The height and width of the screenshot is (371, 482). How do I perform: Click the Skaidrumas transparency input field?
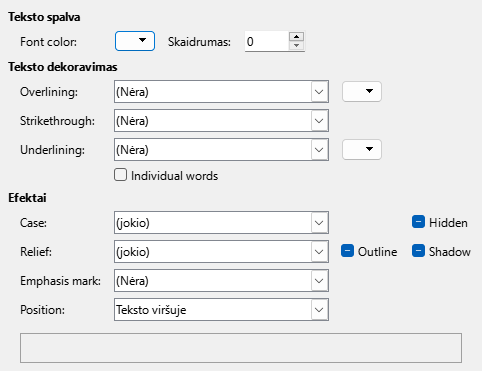267,41
